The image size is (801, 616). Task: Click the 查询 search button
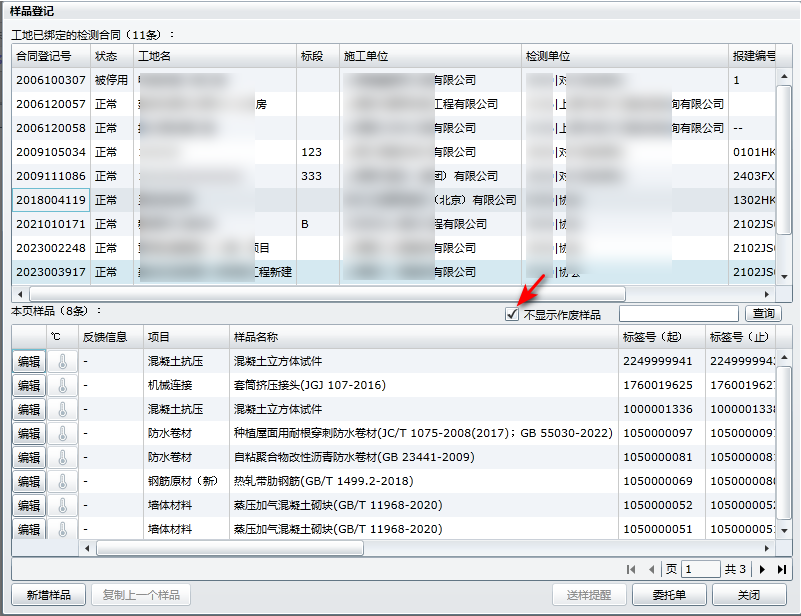762,314
